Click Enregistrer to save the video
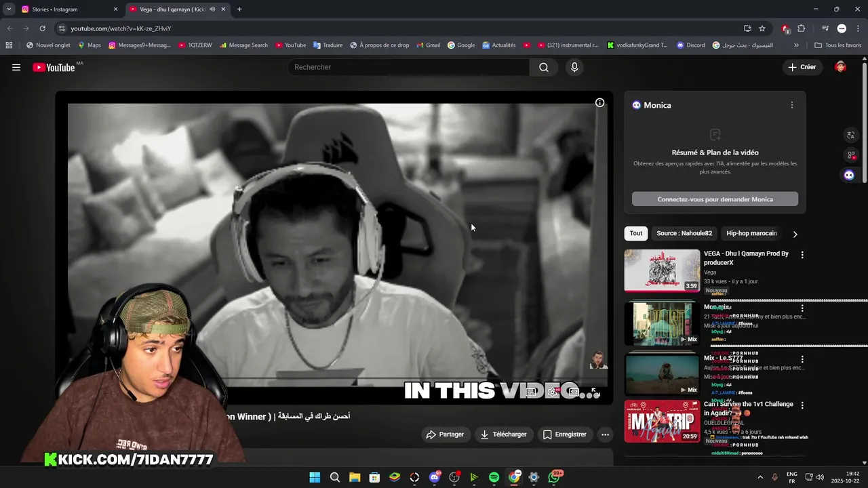This screenshot has height=488, width=868. [565, 434]
